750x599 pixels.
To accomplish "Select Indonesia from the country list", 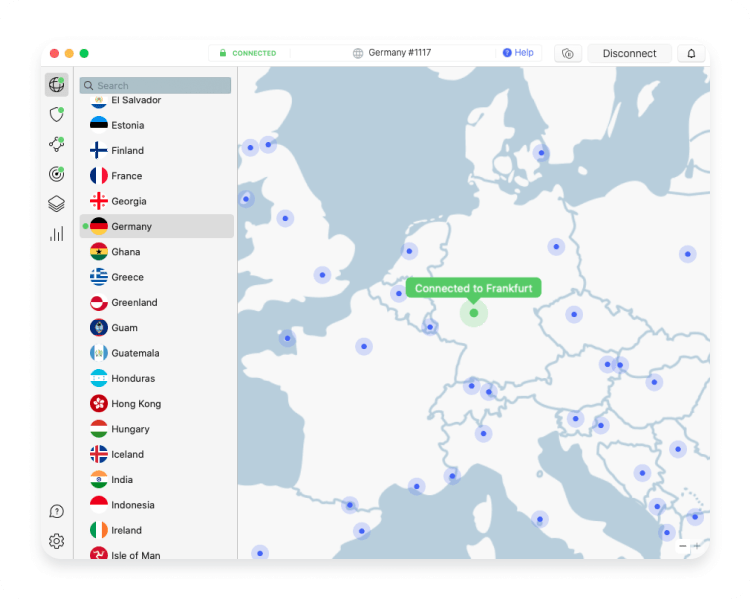I will pos(157,505).
